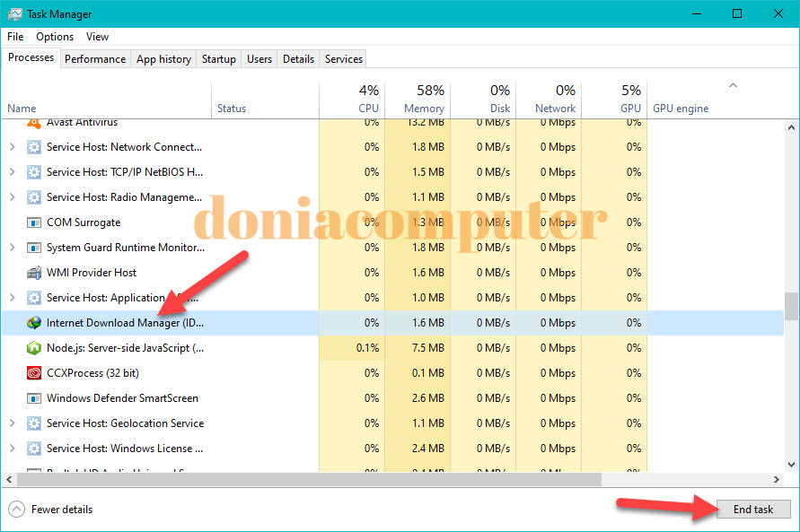Click the Windows Defender SmartScreen icon
This screenshot has height=532, width=800.
click(x=34, y=398)
